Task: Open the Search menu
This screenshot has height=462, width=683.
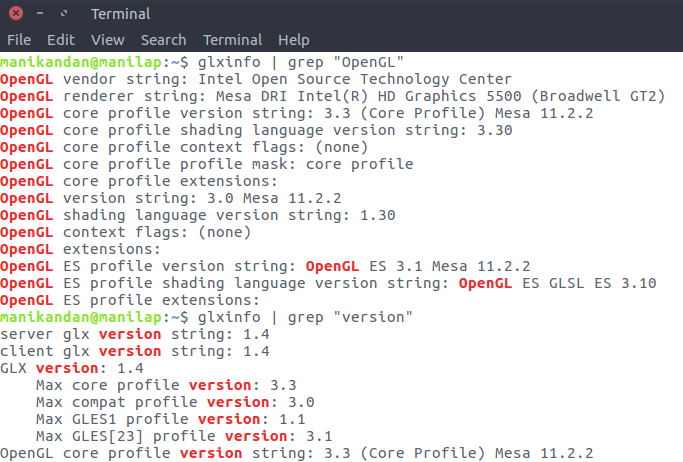Action: (x=163, y=40)
